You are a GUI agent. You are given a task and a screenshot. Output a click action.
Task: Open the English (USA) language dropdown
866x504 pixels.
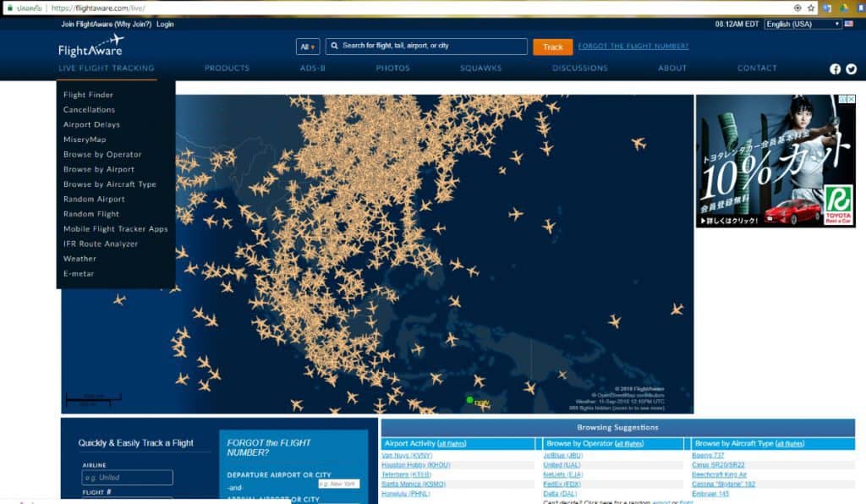pos(803,25)
